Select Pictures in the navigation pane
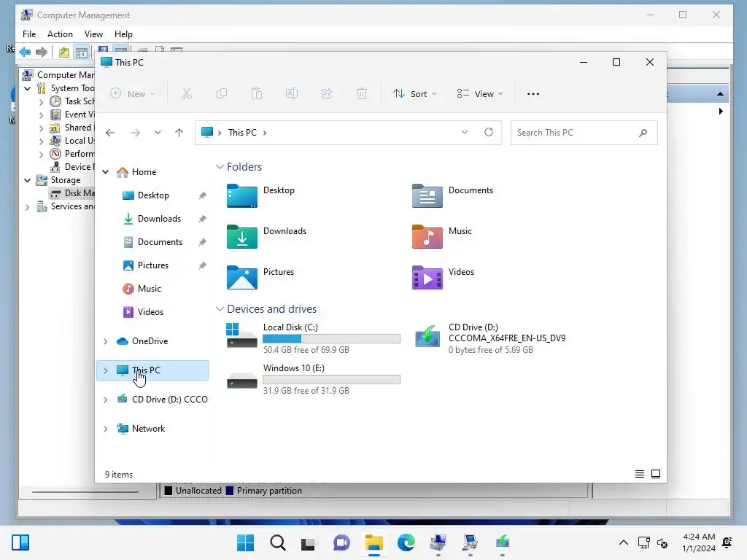The height and width of the screenshot is (560, 747). pyautogui.click(x=153, y=265)
